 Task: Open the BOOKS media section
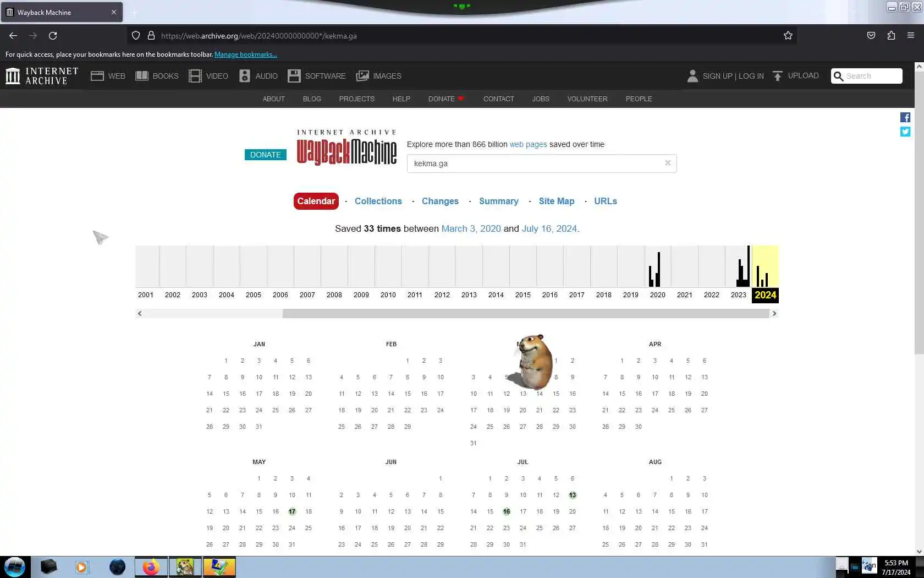tap(157, 76)
